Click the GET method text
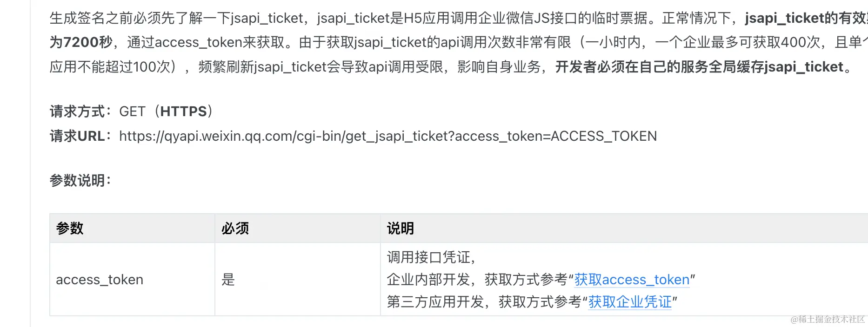Viewport: 868px width, 327px height. coord(132,111)
